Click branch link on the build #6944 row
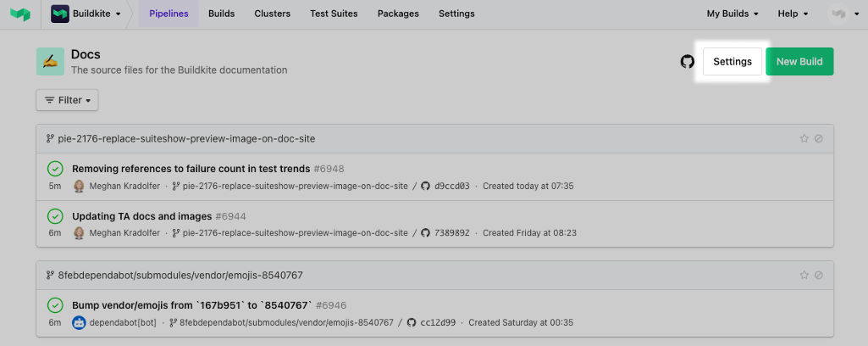This screenshot has width=868, height=346. (295, 233)
